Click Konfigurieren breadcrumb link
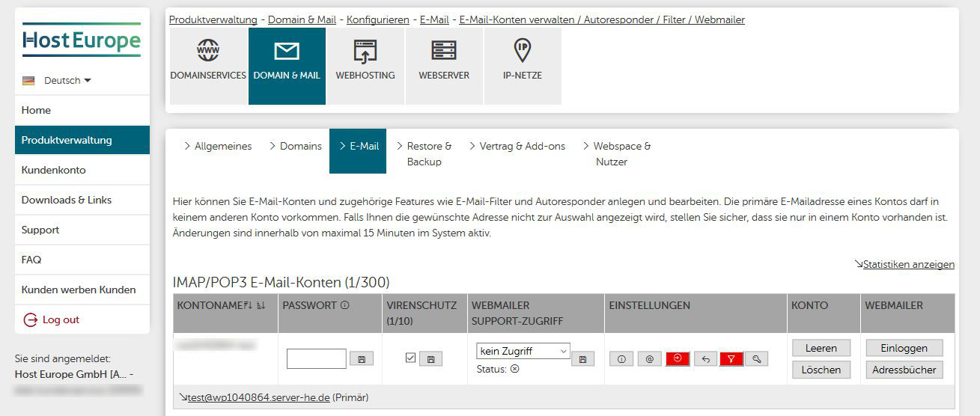The image size is (980, 416). point(378,19)
